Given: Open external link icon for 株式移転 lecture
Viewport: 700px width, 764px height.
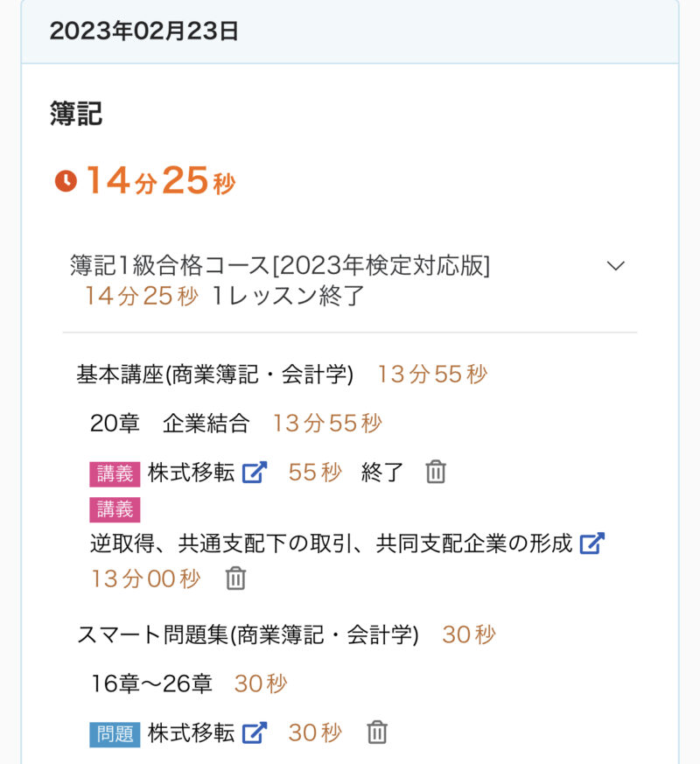Looking at the screenshot, I should [254, 473].
